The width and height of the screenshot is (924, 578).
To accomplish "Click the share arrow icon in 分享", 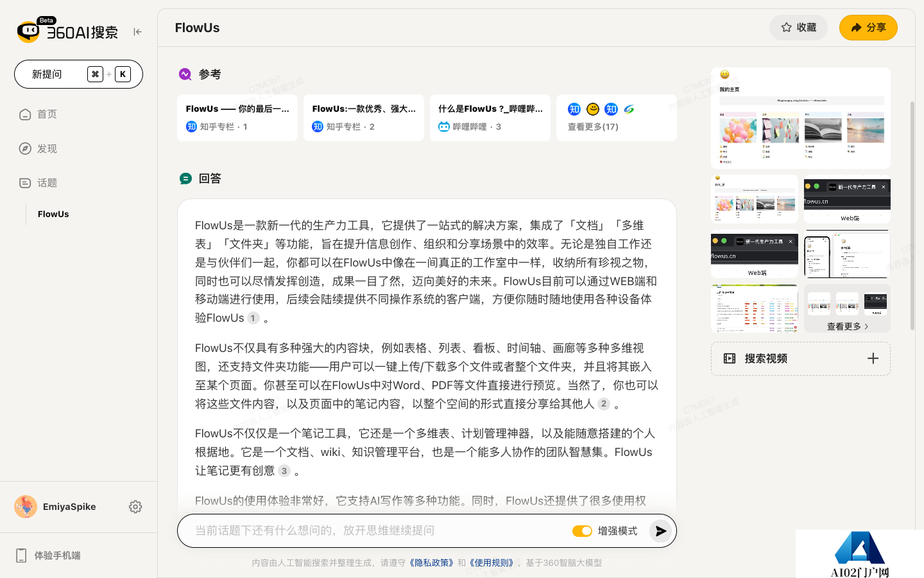I will point(856,28).
